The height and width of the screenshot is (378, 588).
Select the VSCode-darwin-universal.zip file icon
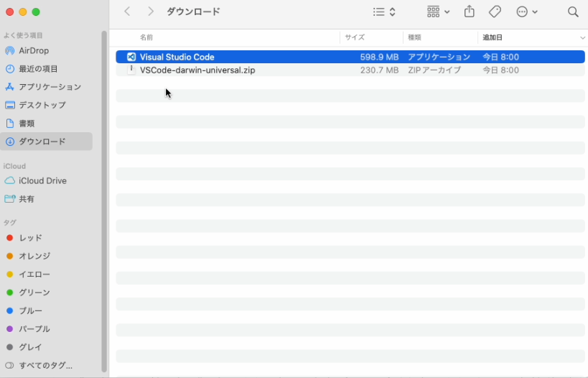click(x=131, y=70)
